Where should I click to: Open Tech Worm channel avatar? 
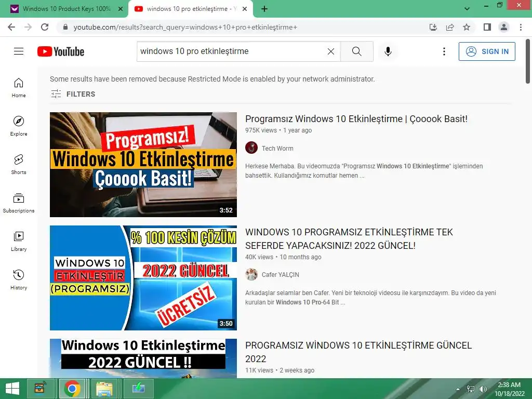click(x=251, y=148)
